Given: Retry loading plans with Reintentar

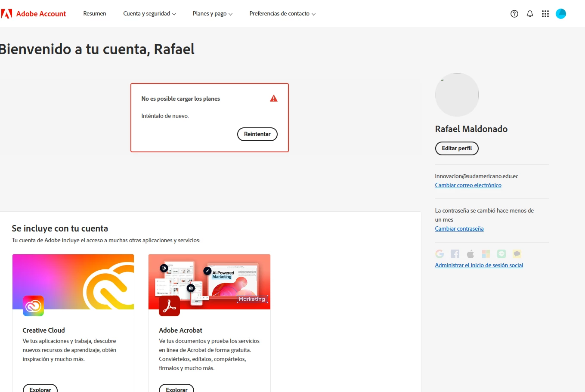Looking at the screenshot, I should click(x=257, y=134).
